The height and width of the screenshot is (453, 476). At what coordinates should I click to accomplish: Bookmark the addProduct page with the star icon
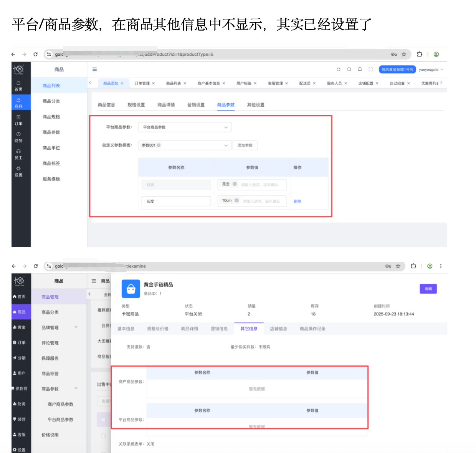click(x=404, y=55)
